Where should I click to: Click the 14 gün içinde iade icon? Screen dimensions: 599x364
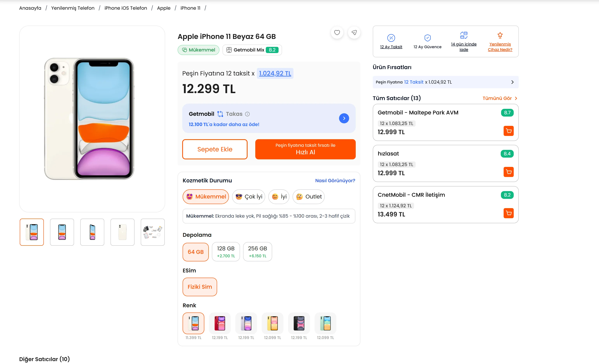pyautogui.click(x=463, y=35)
